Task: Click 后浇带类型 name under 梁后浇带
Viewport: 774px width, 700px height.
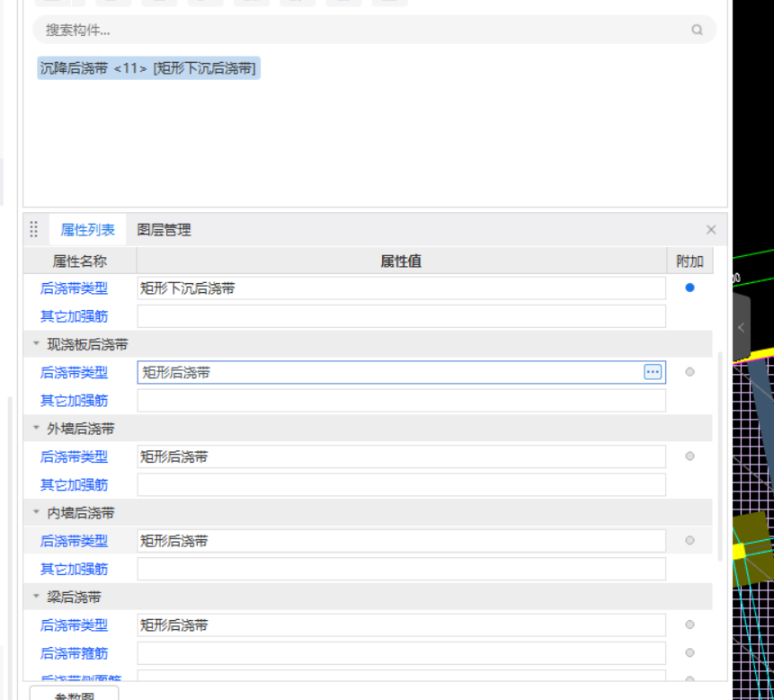Action: pyautogui.click(x=74, y=625)
